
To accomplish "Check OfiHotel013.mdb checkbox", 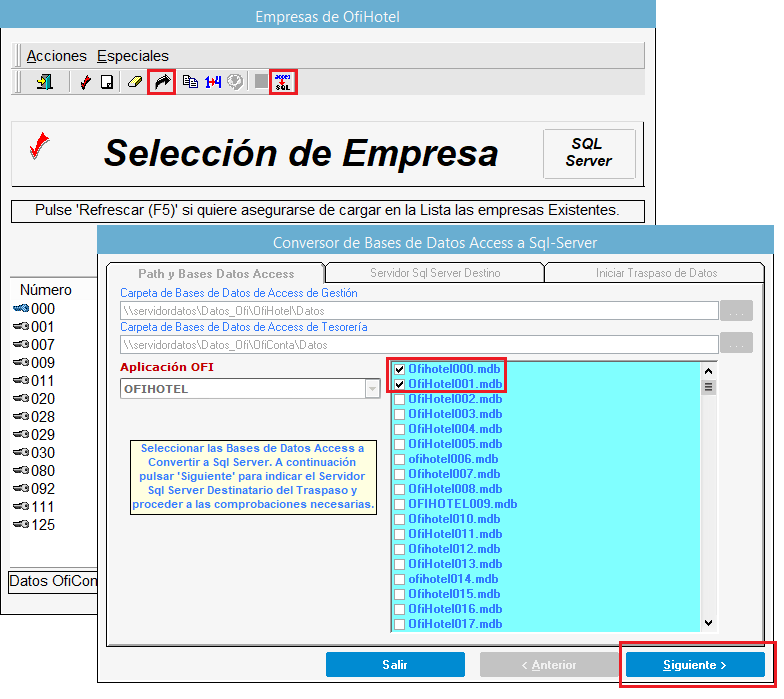I will coord(400,564).
